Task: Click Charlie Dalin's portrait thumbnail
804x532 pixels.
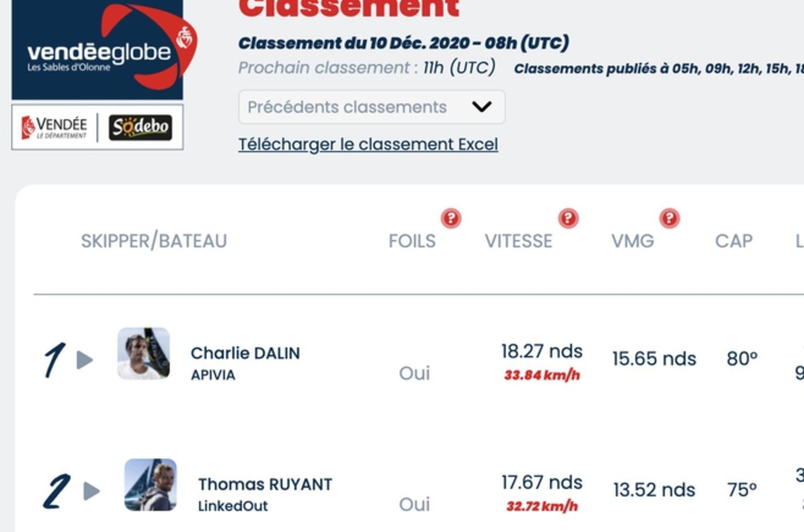Action: (143, 353)
